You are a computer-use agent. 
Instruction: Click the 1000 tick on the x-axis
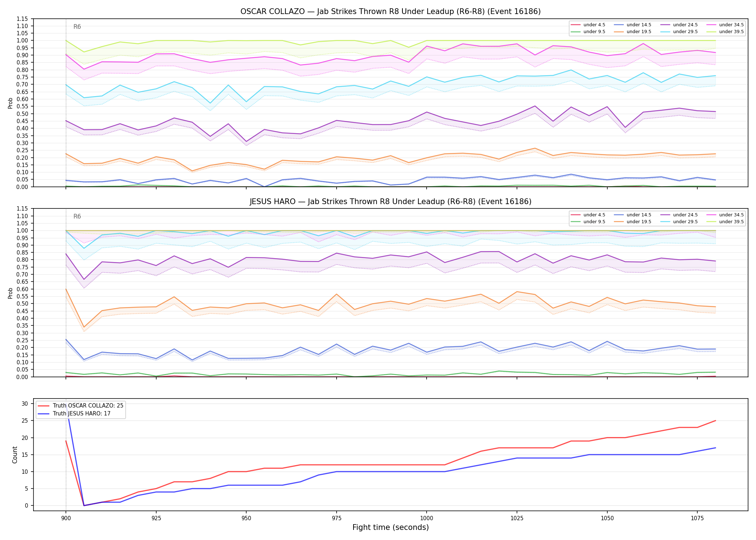pyautogui.click(x=427, y=518)
